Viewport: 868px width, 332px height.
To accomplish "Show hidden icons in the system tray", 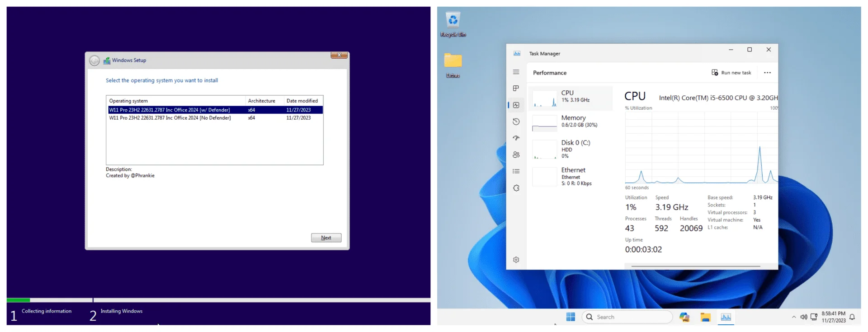I will coord(794,317).
